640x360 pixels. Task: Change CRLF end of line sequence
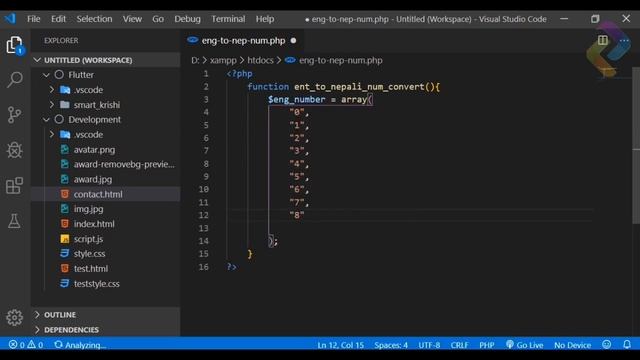pos(459,345)
